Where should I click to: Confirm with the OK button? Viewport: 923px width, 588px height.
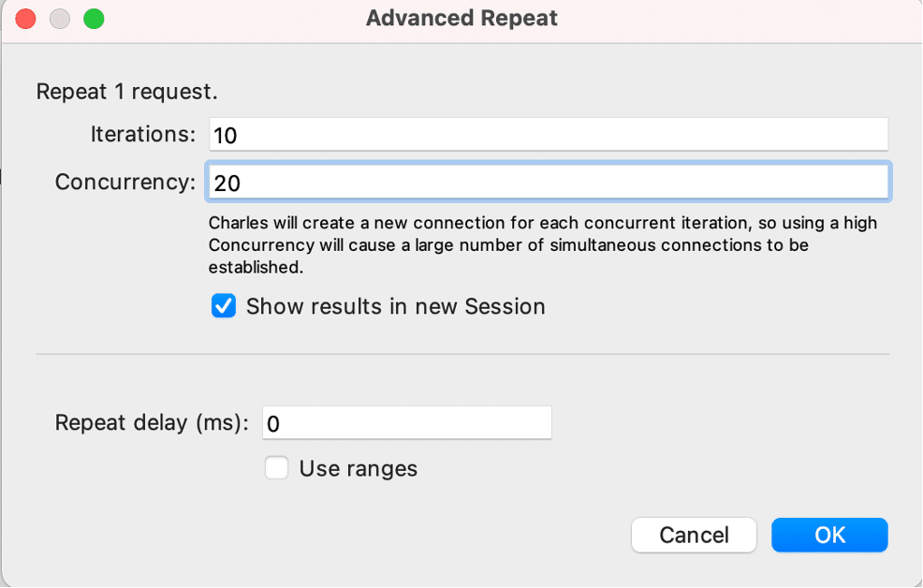tap(829, 535)
